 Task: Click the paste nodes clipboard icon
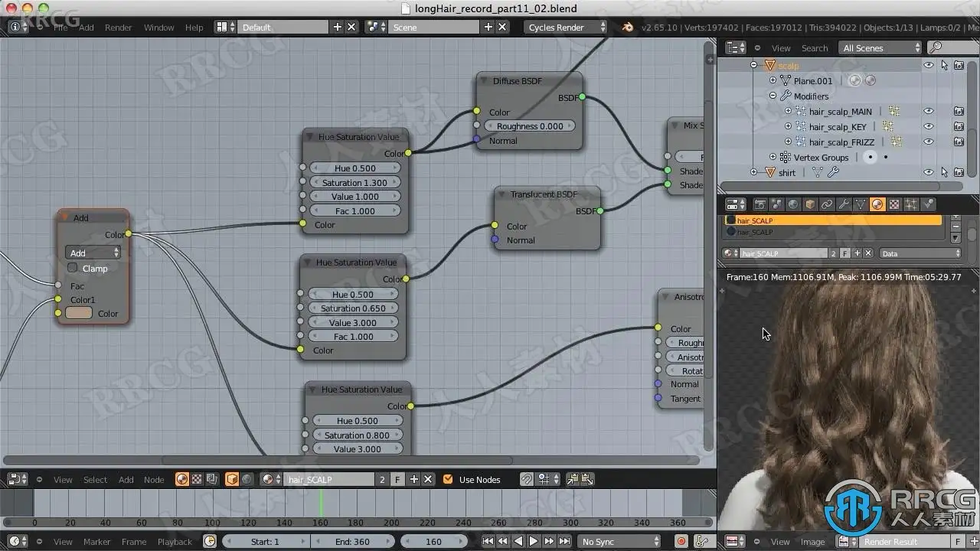point(587,479)
